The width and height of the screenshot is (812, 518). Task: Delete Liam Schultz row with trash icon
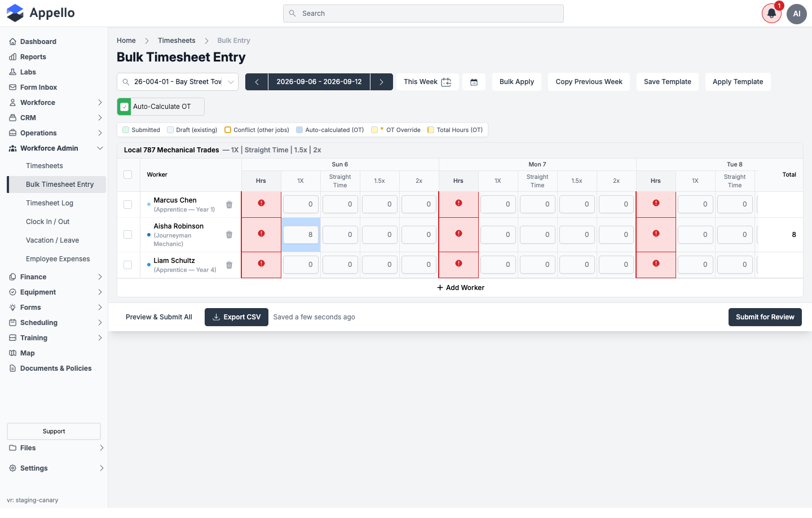click(229, 265)
